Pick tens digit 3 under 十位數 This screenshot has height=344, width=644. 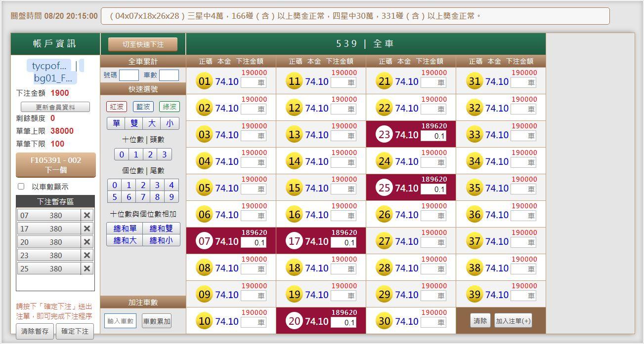165,154
